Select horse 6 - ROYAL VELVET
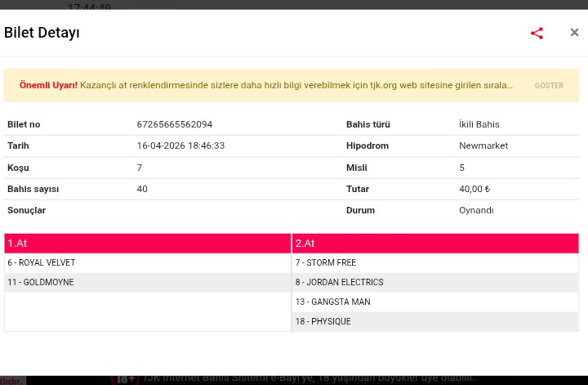Screen dimensions: 588x385 (148, 262)
